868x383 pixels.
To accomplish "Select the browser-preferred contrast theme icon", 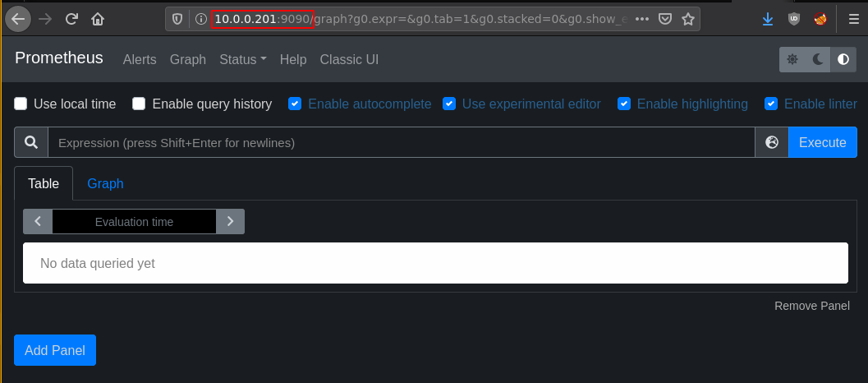I will click(843, 59).
